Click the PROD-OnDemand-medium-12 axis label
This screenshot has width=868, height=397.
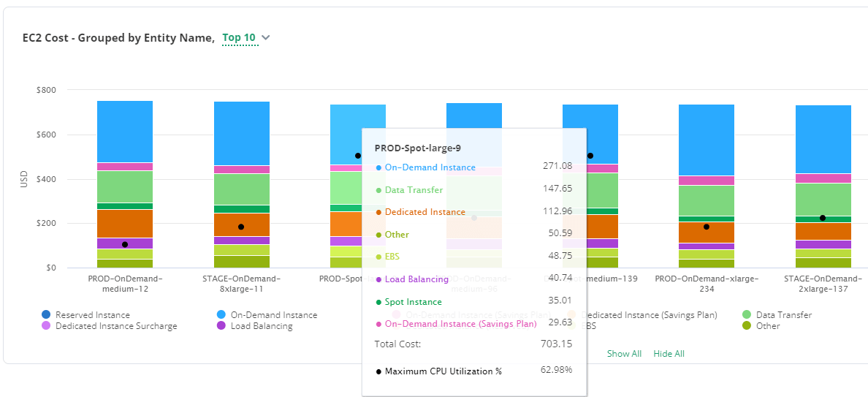125,284
